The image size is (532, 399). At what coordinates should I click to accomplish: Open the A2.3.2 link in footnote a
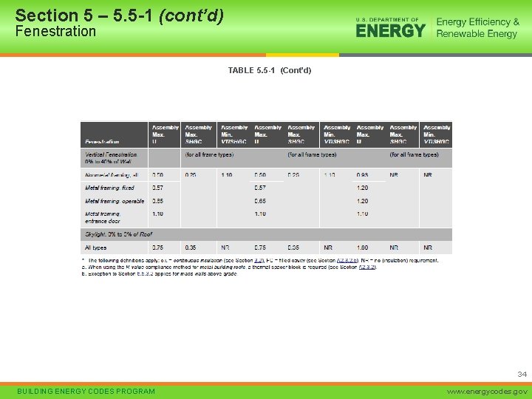pyautogui.click(x=366, y=267)
